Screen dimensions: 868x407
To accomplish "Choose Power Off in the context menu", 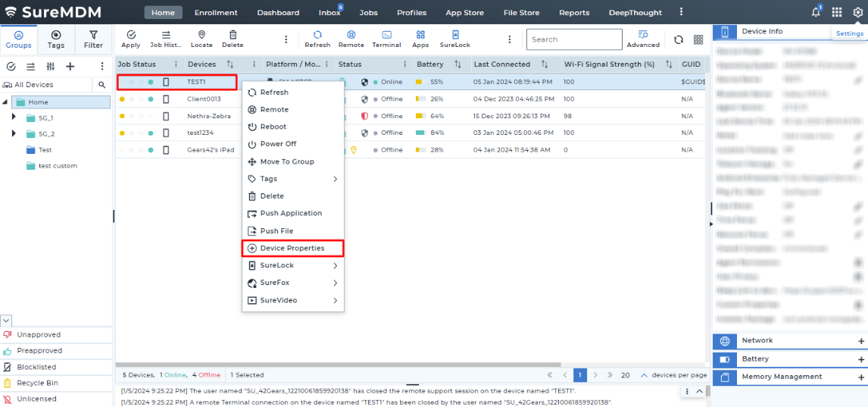I will (293, 144).
